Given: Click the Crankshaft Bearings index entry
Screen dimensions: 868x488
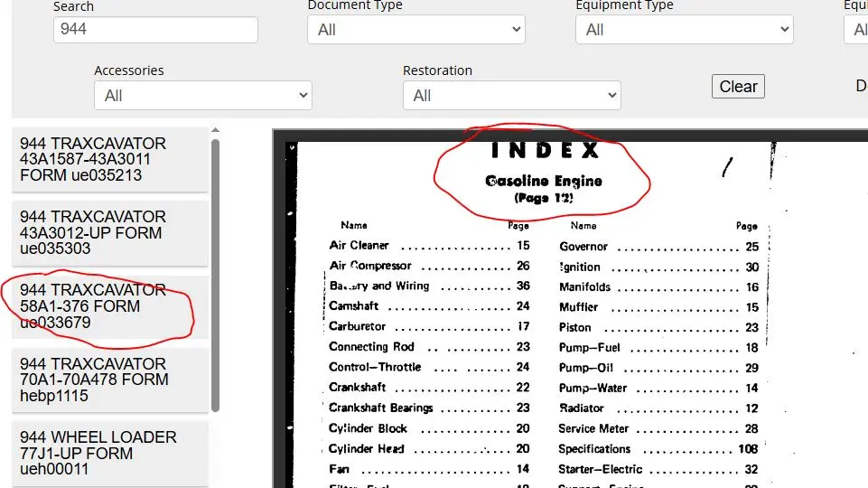Looking at the screenshot, I should (x=429, y=408).
